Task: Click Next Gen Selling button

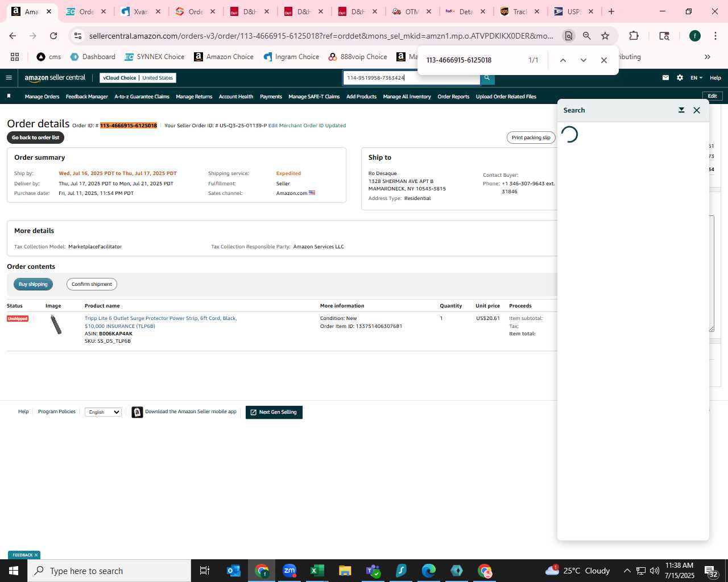Action: (x=274, y=412)
